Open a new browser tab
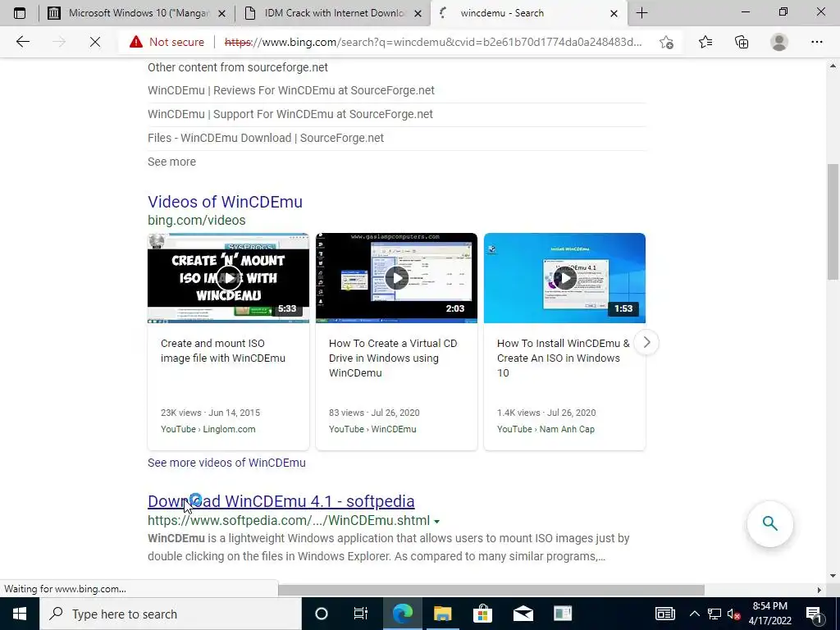840x630 pixels. point(641,13)
